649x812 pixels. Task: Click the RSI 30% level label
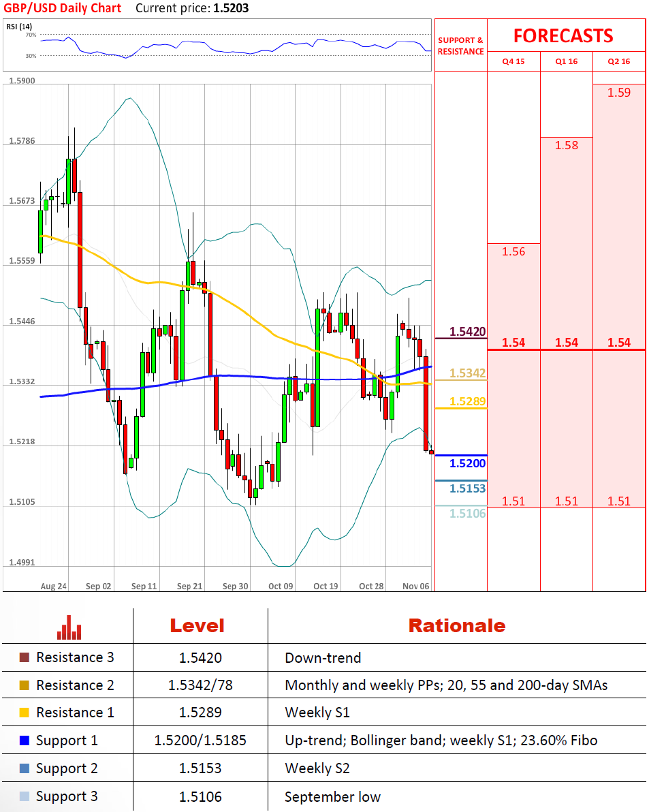31,56
